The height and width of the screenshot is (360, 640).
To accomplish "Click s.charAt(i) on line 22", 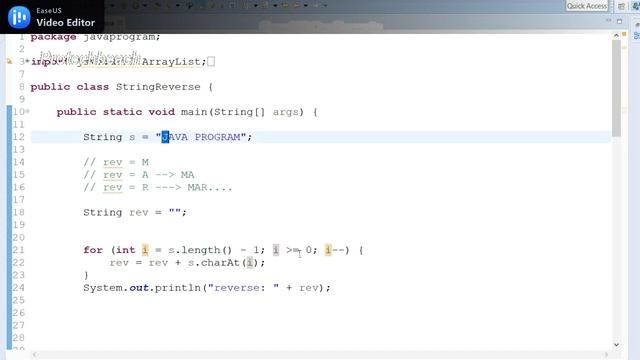I will pos(223,263).
